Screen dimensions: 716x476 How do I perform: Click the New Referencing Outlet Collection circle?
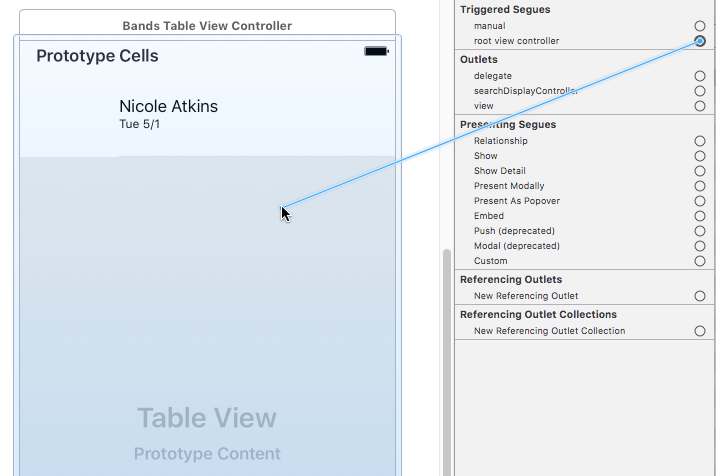[x=700, y=331]
